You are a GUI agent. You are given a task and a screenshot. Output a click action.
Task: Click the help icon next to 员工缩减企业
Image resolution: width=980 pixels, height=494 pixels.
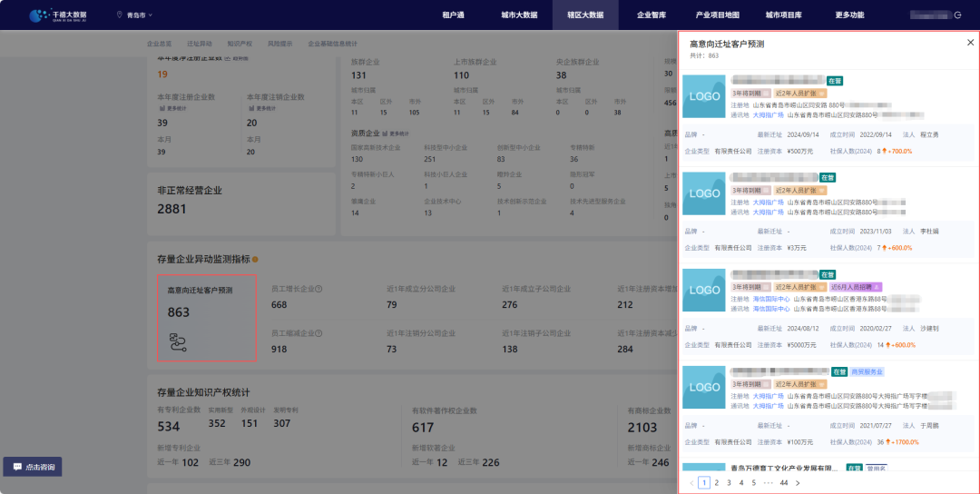pos(318,333)
